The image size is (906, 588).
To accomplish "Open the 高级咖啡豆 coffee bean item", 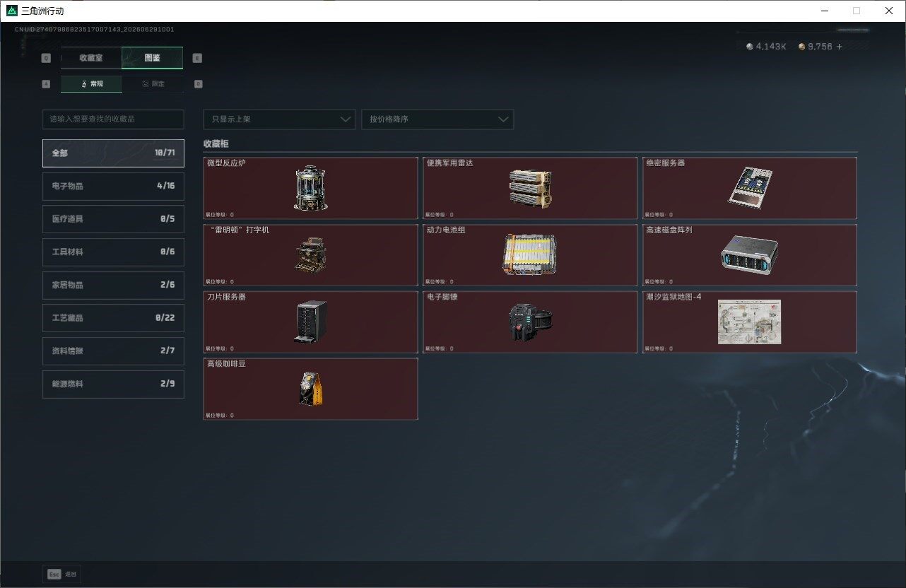I will pyautogui.click(x=311, y=389).
